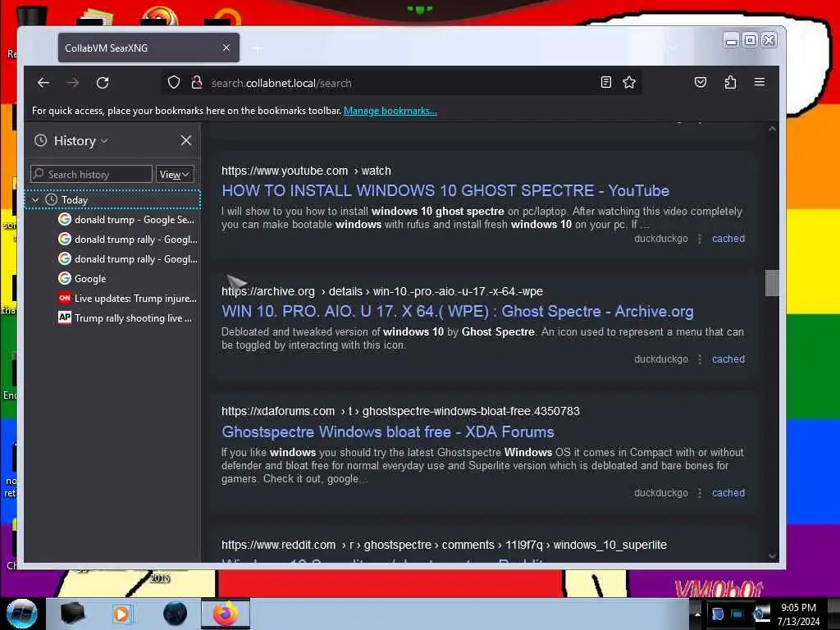Open a new tab with plus button
840x630 pixels.
click(x=258, y=48)
